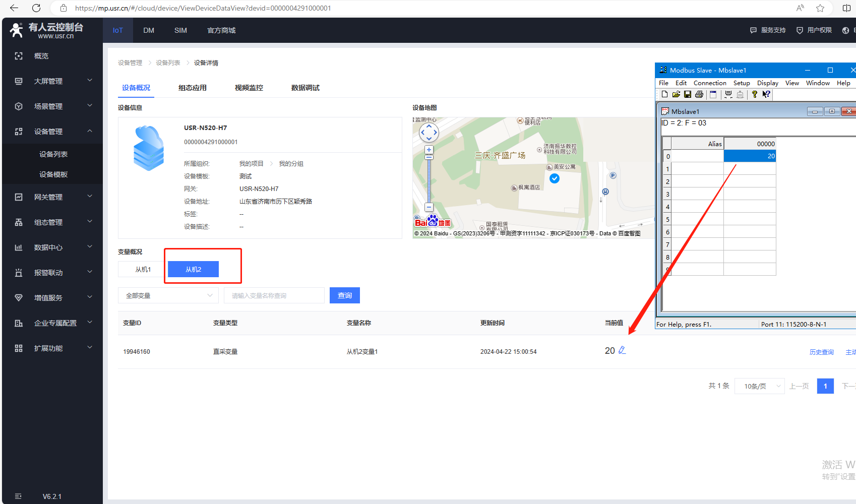Open the 全部变量 variable filter dropdown
The width and height of the screenshot is (856, 504).
(168, 295)
